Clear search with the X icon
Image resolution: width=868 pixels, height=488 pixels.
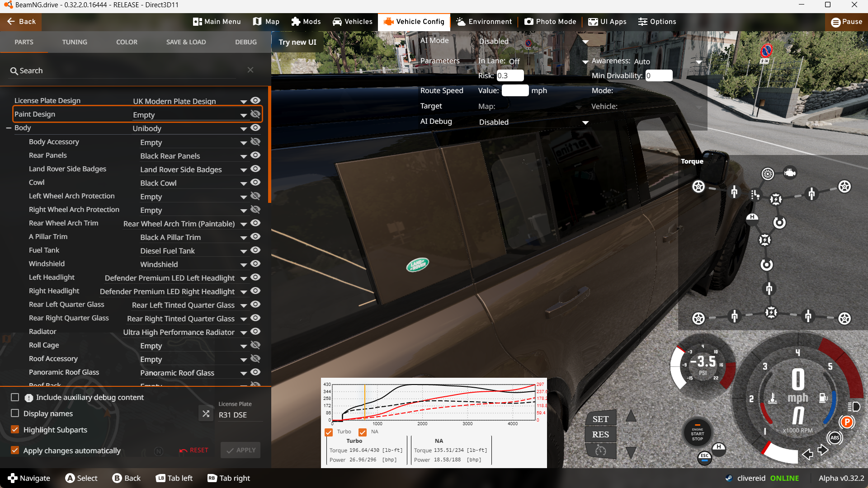tap(250, 70)
